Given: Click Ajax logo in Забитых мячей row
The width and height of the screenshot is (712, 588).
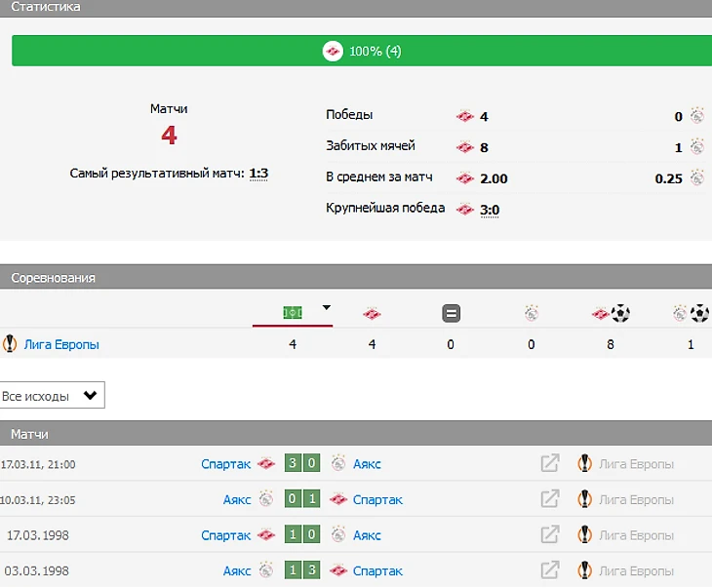Looking at the screenshot, I should tap(697, 146).
